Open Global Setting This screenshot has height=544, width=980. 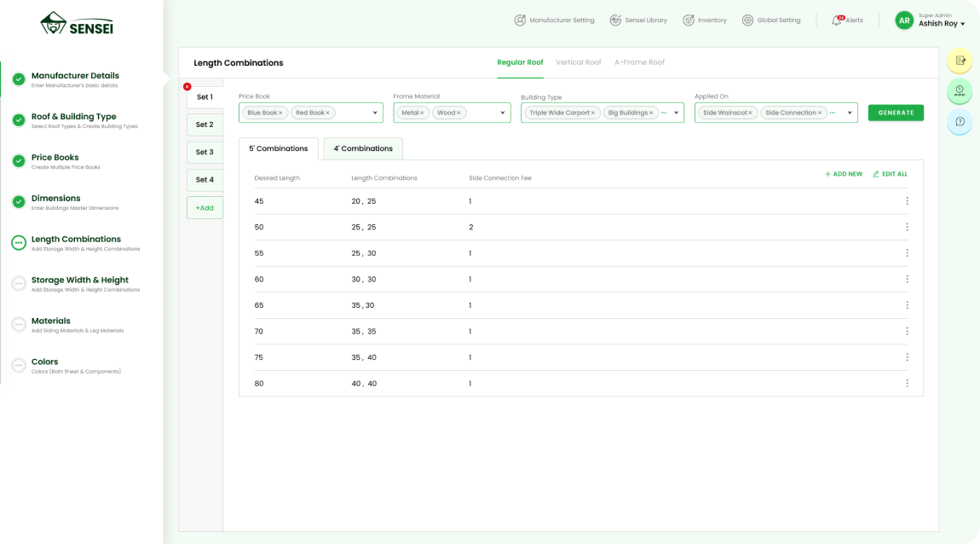(771, 20)
